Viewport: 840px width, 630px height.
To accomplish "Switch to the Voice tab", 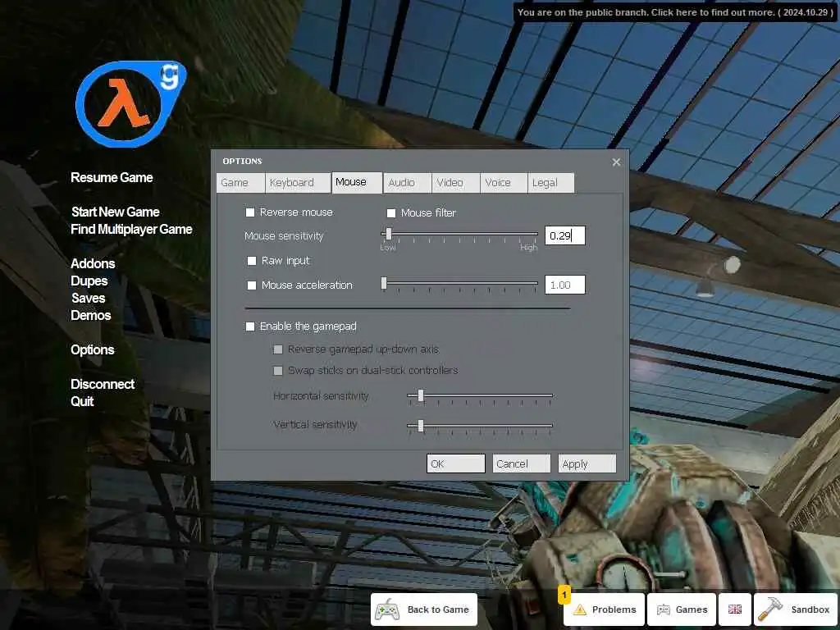I will pos(504,183).
